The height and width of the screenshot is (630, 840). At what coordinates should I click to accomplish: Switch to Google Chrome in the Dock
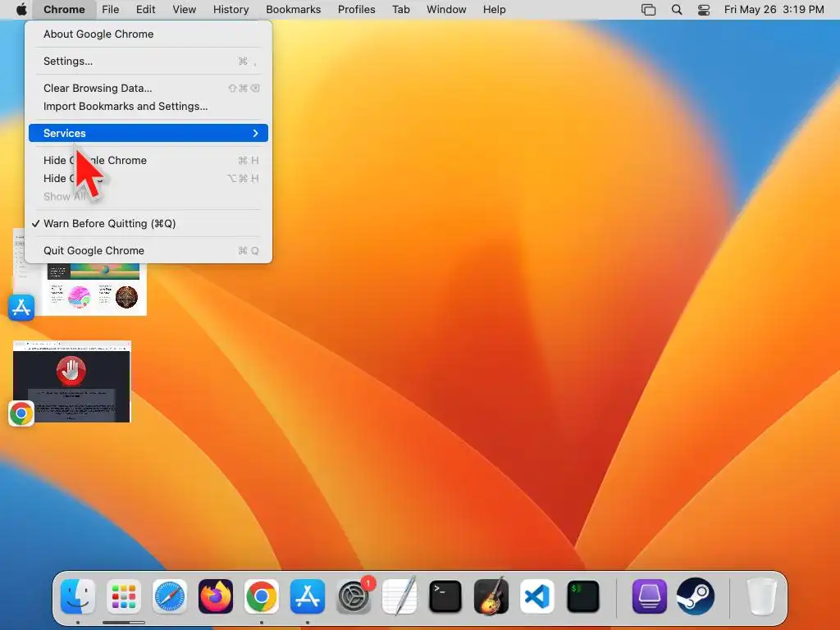pyautogui.click(x=262, y=596)
